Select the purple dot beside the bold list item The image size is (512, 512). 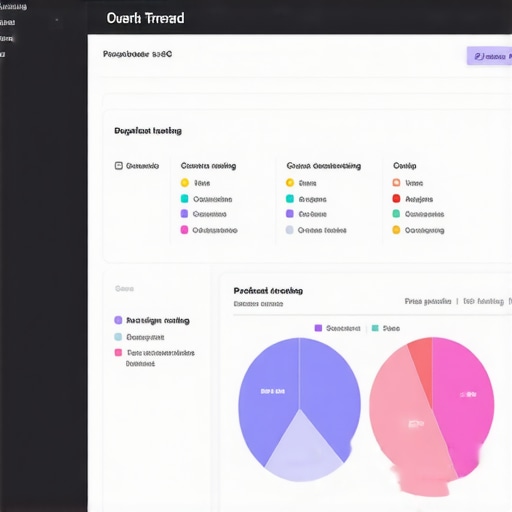pyautogui.click(x=118, y=320)
